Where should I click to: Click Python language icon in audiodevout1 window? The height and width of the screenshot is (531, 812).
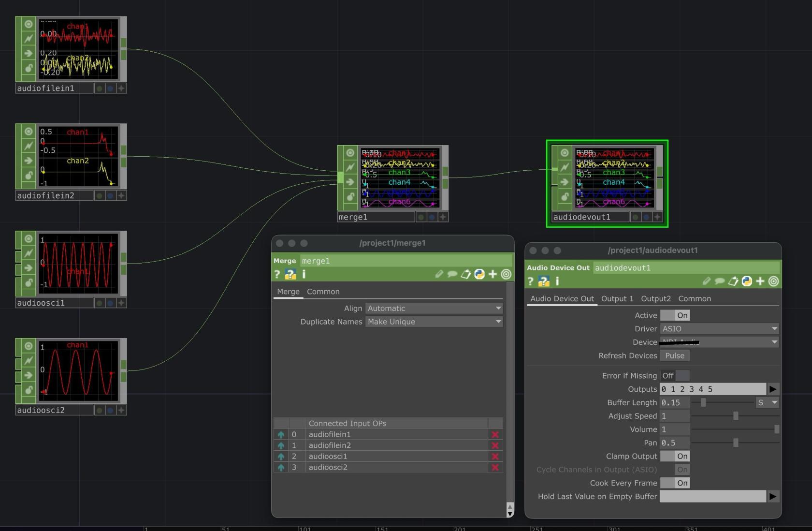tap(747, 281)
